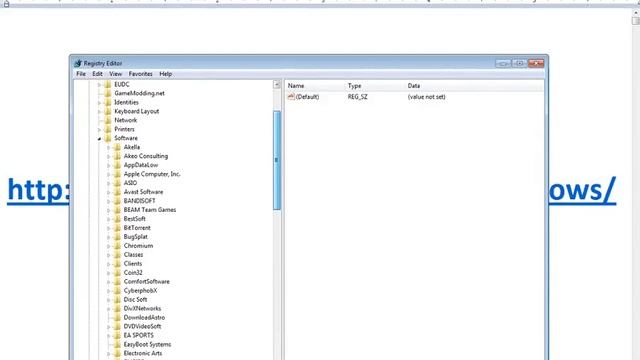
Task: Select the CyberphobX key
Action: coord(140,291)
